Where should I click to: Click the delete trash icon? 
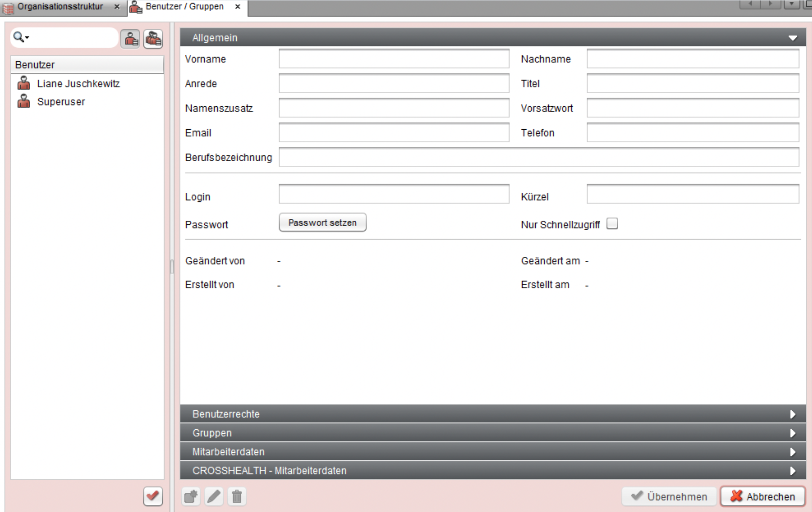pos(237,496)
